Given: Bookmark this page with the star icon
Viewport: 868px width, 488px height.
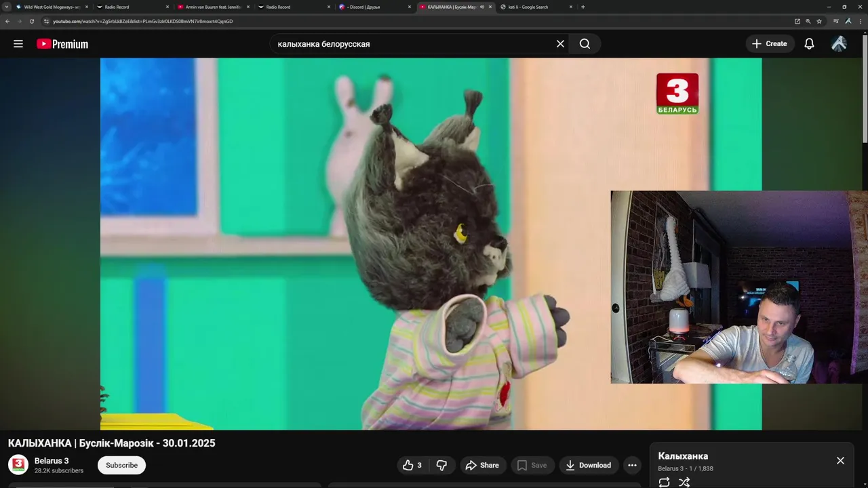Looking at the screenshot, I should (x=819, y=21).
